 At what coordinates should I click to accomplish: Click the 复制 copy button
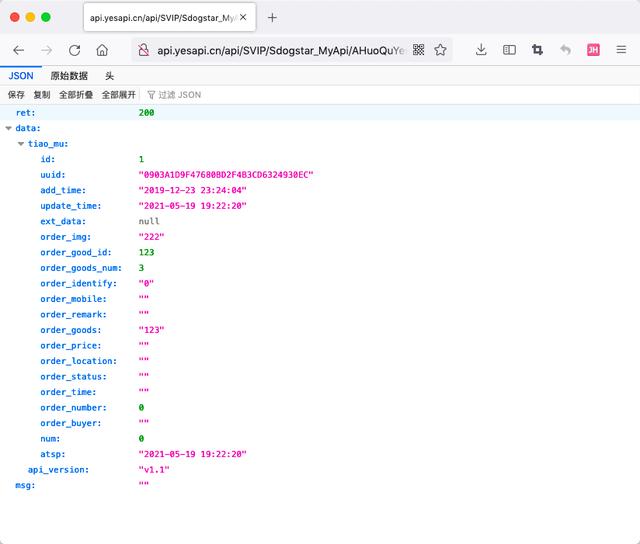(42, 95)
